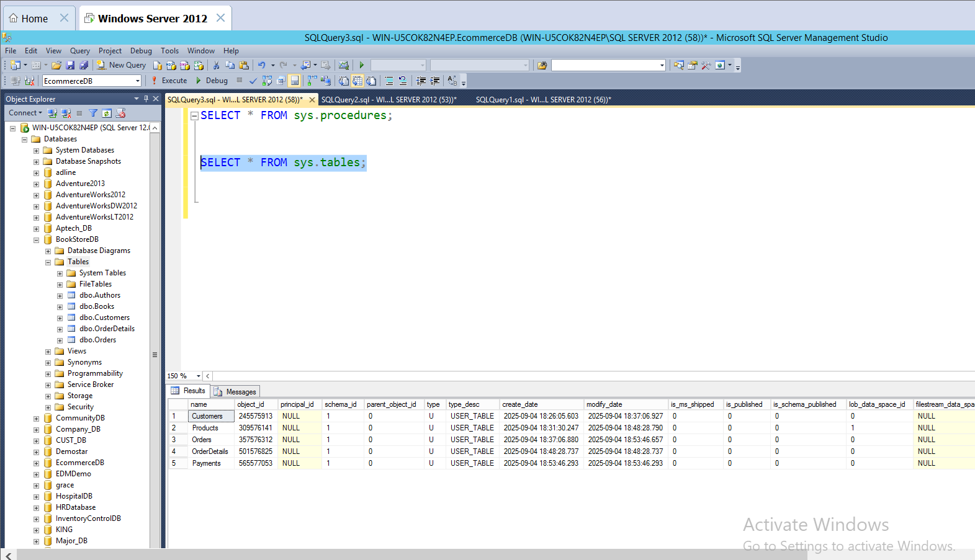The height and width of the screenshot is (560, 975).
Task: Collapse the Tables folder under BookStoreDB
Action: point(48,262)
